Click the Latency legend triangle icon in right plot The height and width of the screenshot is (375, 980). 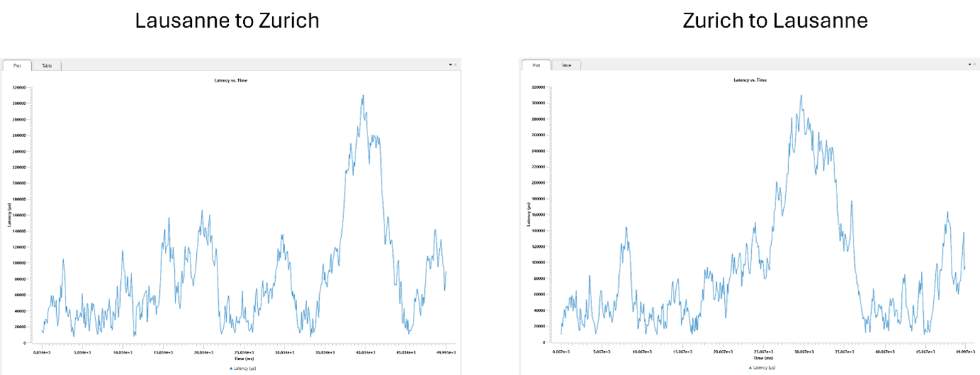pyautogui.click(x=750, y=368)
